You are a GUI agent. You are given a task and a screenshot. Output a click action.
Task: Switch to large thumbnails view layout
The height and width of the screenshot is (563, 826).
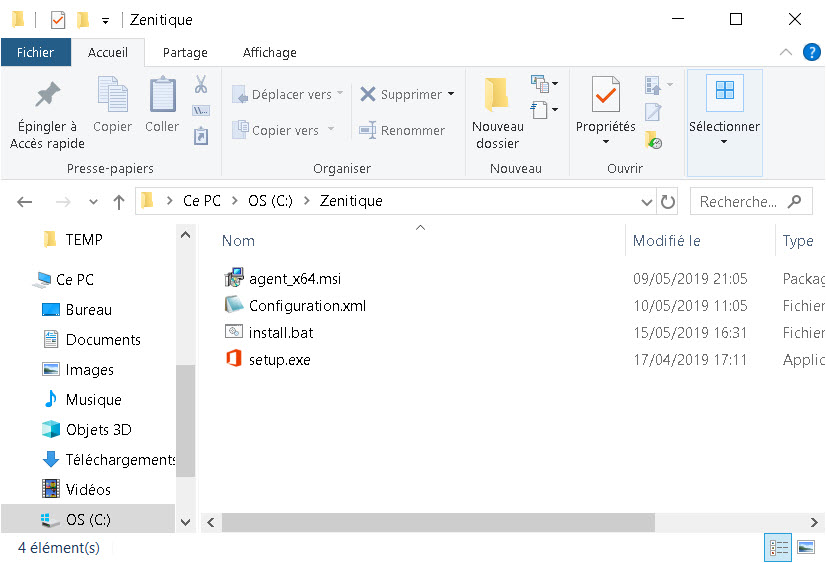805,547
